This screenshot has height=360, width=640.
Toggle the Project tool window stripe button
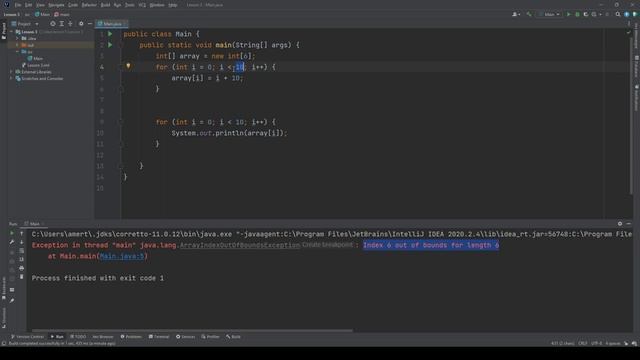tap(4, 31)
